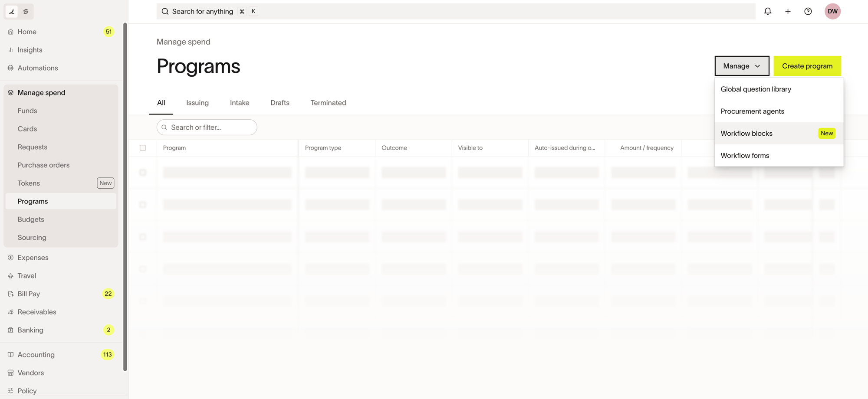The image size is (868, 399).
Task: Tick the select-all programs checkbox
Action: (x=143, y=148)
